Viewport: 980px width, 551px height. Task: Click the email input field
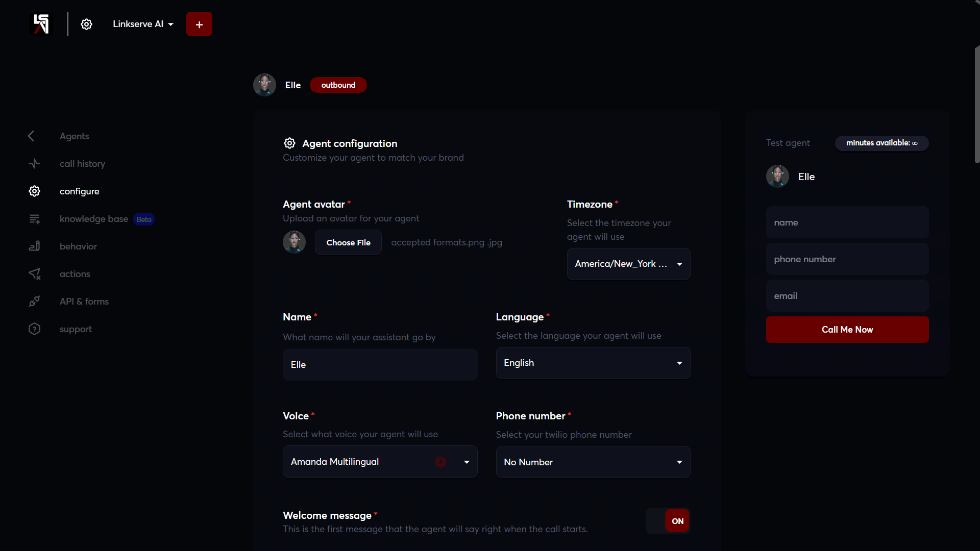847,296
